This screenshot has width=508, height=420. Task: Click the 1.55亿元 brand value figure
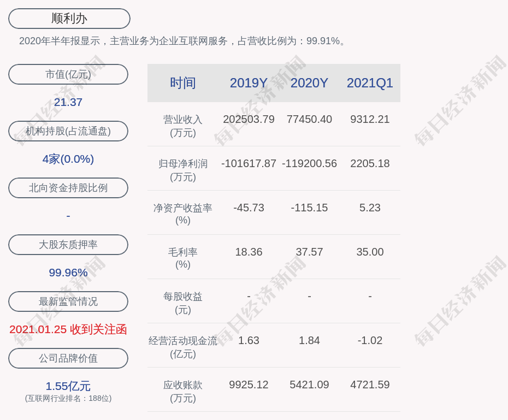pyautogui.click(x=68, y=386)
